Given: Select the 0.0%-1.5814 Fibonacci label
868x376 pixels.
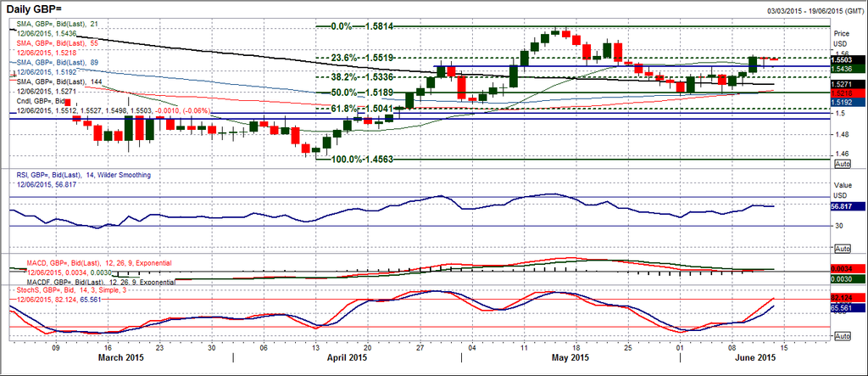Looking at the screenshot, I should (x=363, y=26).
